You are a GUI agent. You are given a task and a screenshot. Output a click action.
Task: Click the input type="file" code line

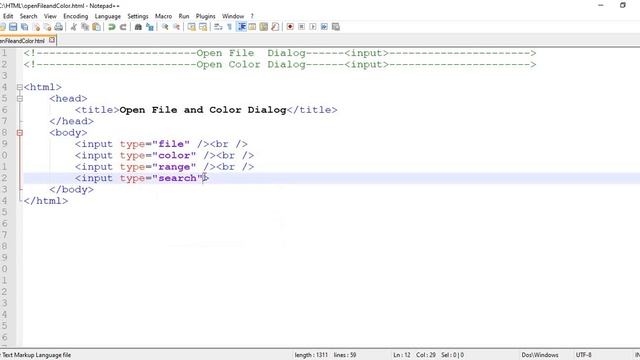(x=161, y=144)
